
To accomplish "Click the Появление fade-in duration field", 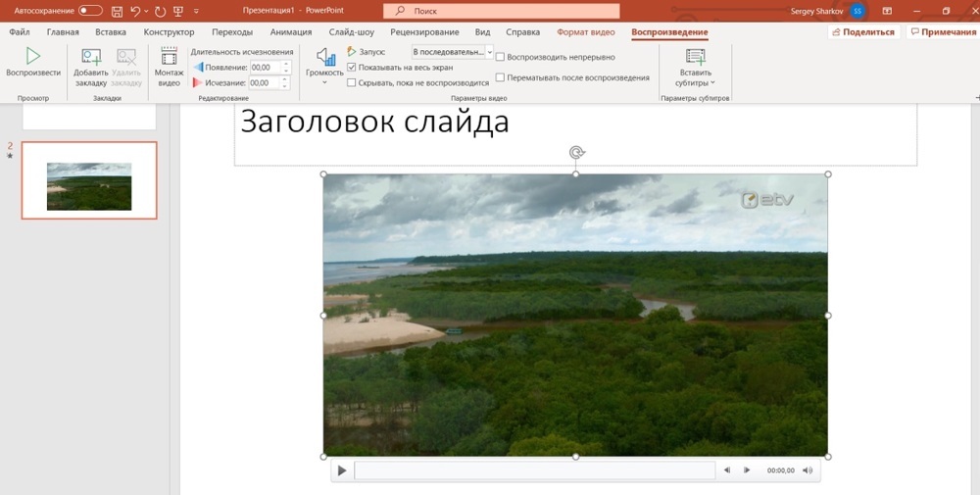I will pos(266,68).
